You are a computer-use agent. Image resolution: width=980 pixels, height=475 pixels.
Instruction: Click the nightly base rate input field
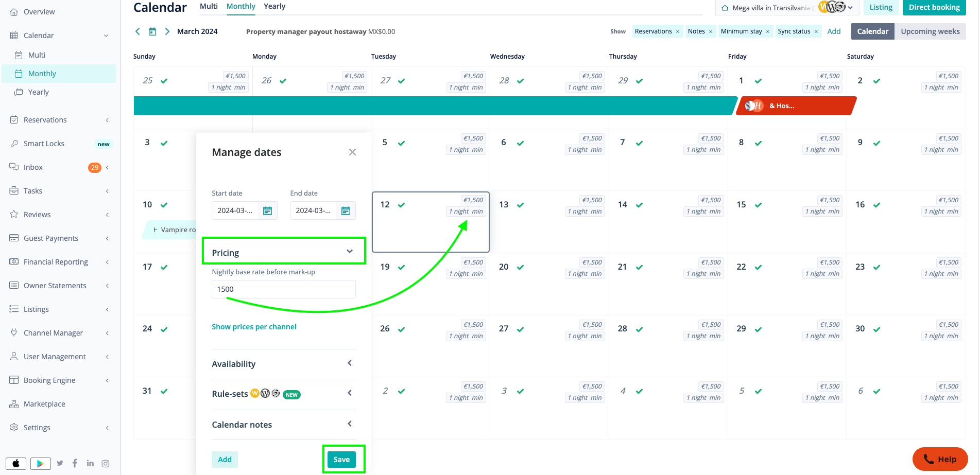coord(283,289)
